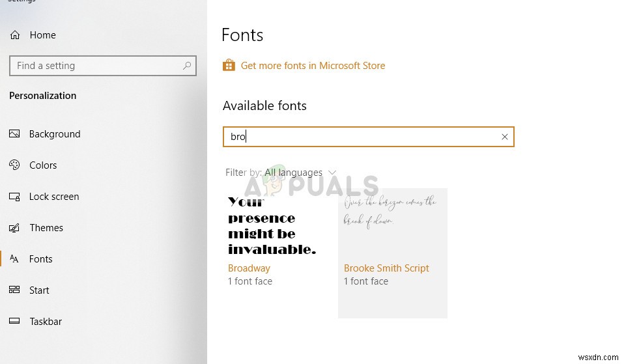Click the Start tiles icon

14,290
